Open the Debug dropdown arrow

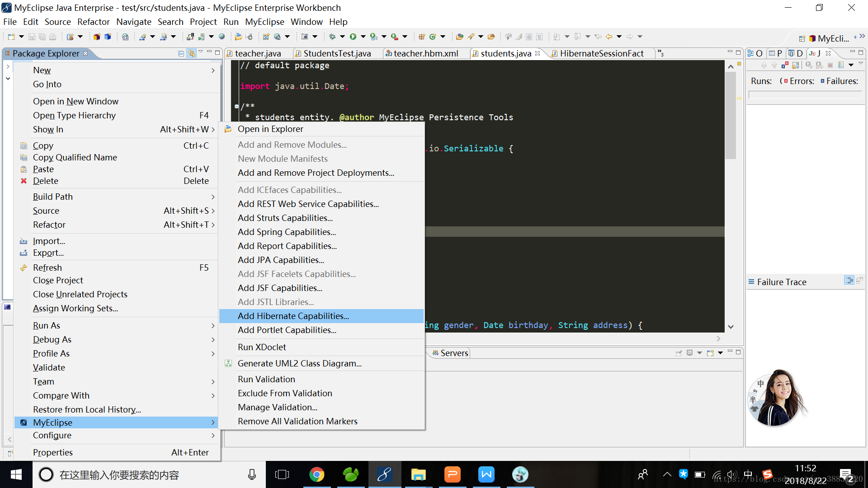coord(342,37)
